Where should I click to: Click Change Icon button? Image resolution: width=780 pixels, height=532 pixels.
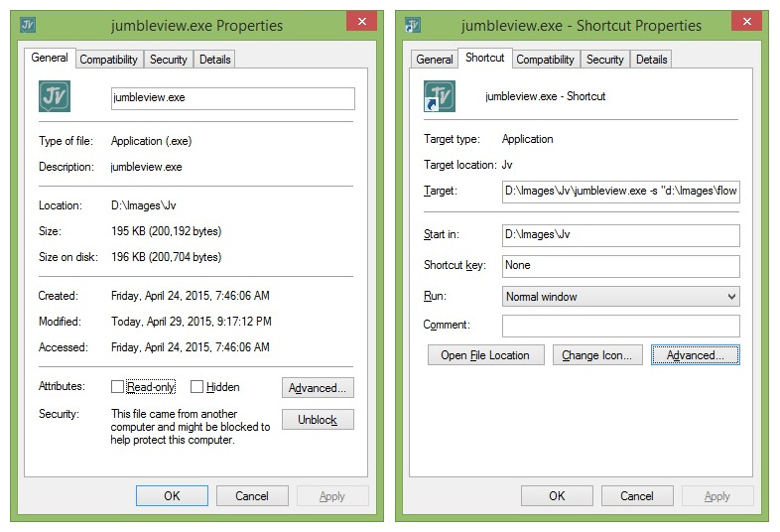[x=597, y=355]
